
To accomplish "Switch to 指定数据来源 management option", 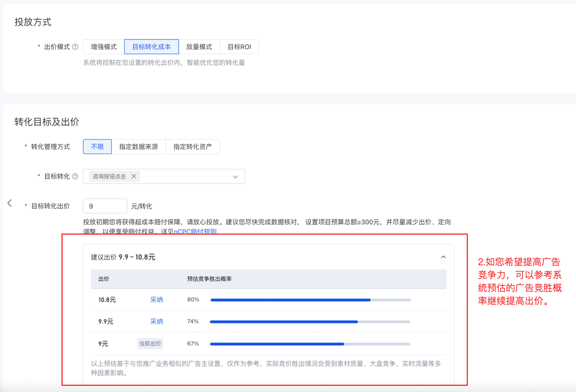I will (x=139, y=147).
